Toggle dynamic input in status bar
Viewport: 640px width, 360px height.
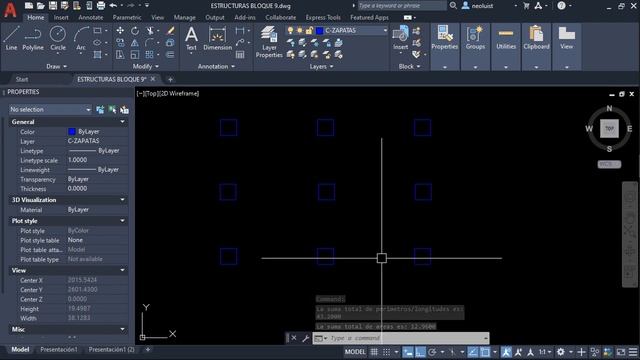tap(408, 352)
